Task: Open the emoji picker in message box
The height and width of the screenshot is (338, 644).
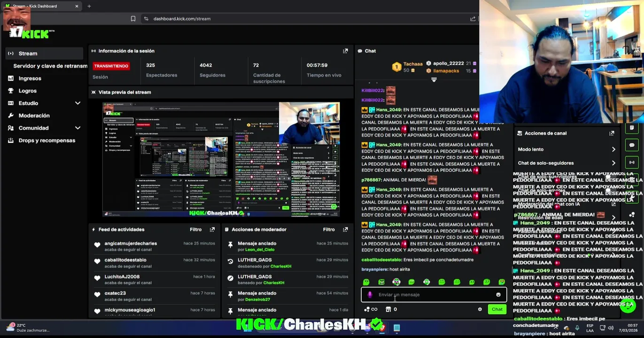Action: point(498,295)
